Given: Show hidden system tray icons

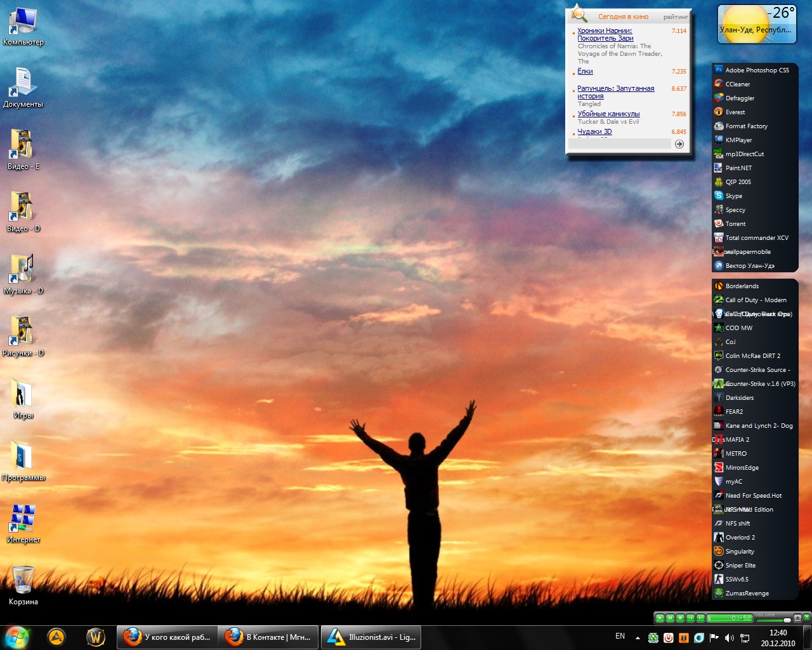Looking at the screenshot, I should [638, 637].
